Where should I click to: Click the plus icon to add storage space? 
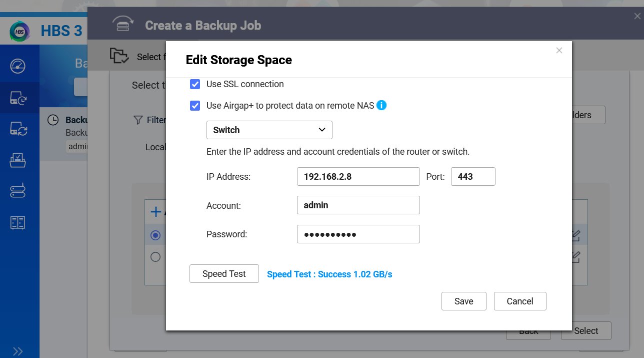[x=155, y=212]
